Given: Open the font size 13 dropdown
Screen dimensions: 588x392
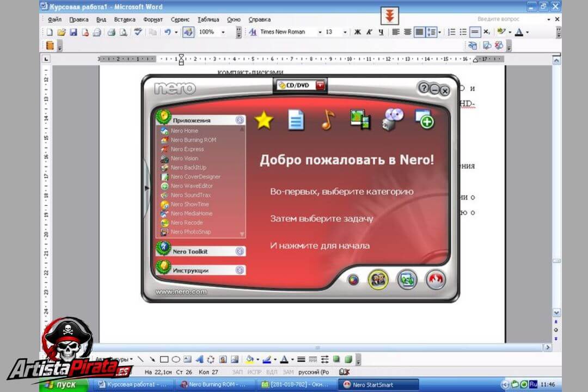Looking at the screenshot, I should [345, 32].
